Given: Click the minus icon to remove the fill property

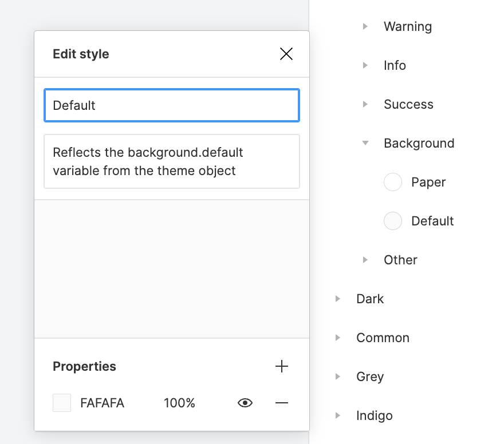Looking at the screenshot, I should point(281,403).
